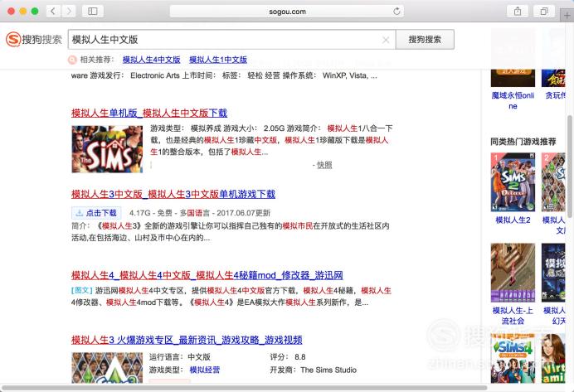Clear search text with X icon
574x392 pixels.
[386, 40]
